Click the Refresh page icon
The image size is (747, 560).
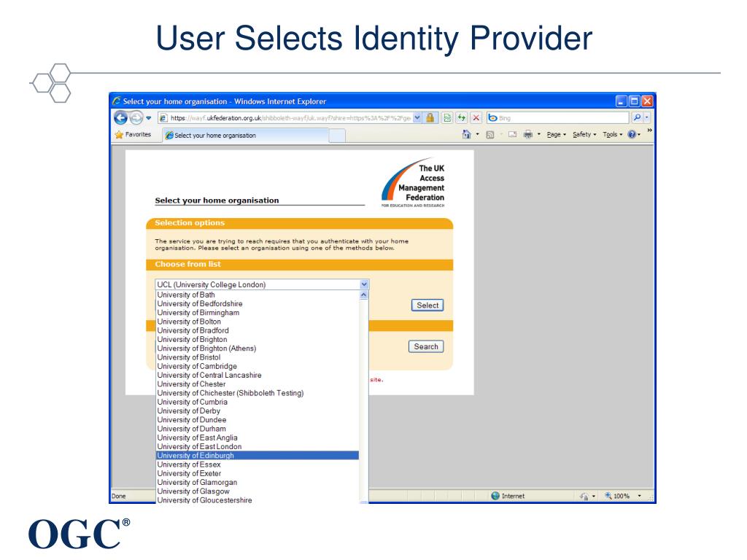coord(461,117)
